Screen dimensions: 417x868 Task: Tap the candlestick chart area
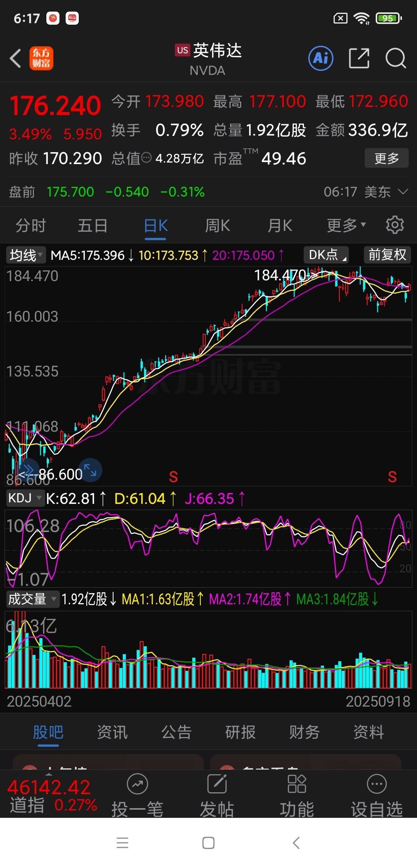coord(208,376)
